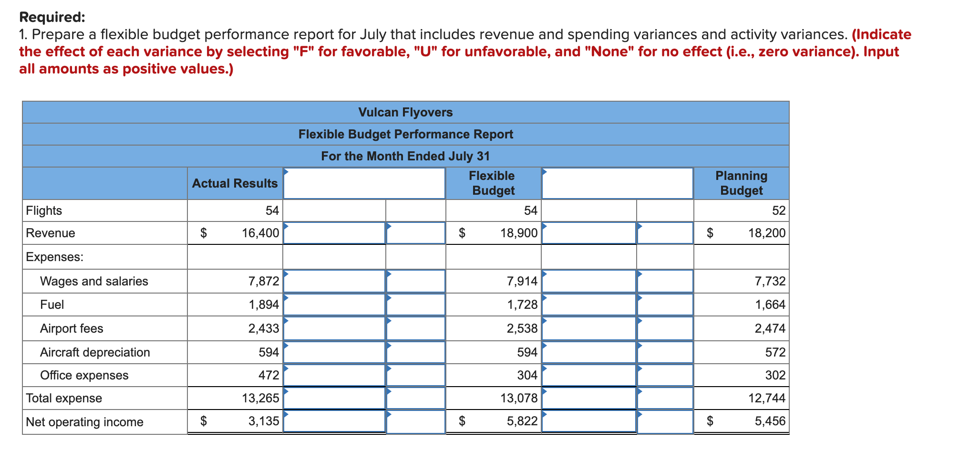Viewport: 980px width, 473px height.
Task: Open Airport fees spending variance effect dropdown
Action: point(416,328)
